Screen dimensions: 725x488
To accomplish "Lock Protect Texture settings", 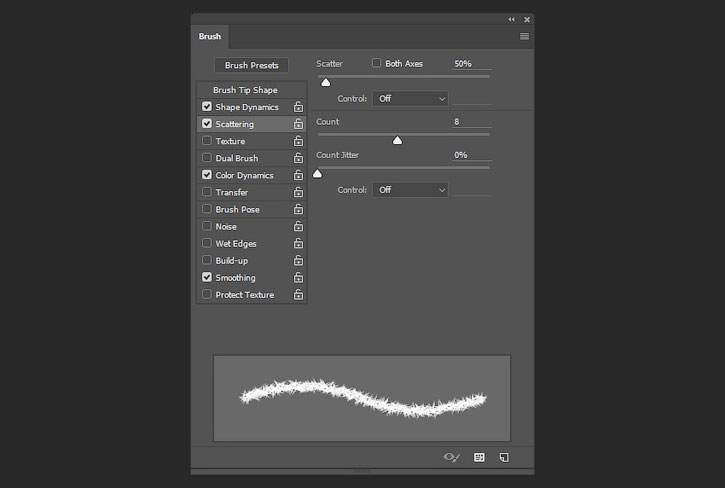I will (x=298, y=295).
